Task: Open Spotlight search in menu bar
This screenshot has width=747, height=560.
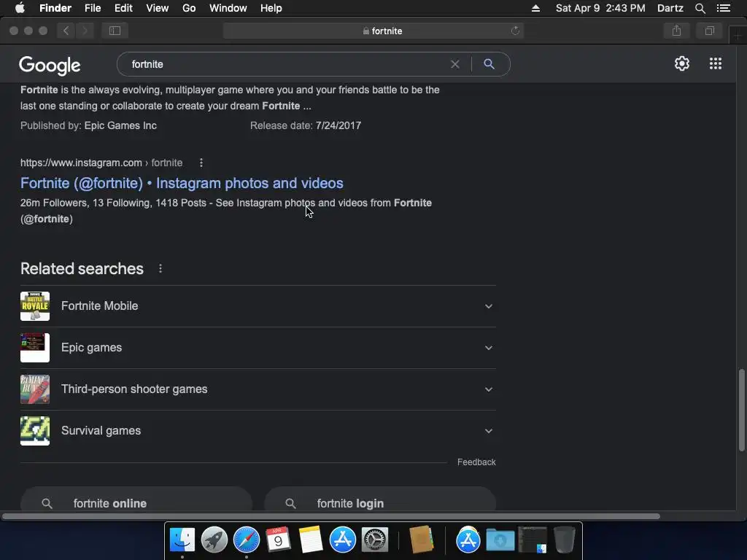Action: (x=700, y=8)
